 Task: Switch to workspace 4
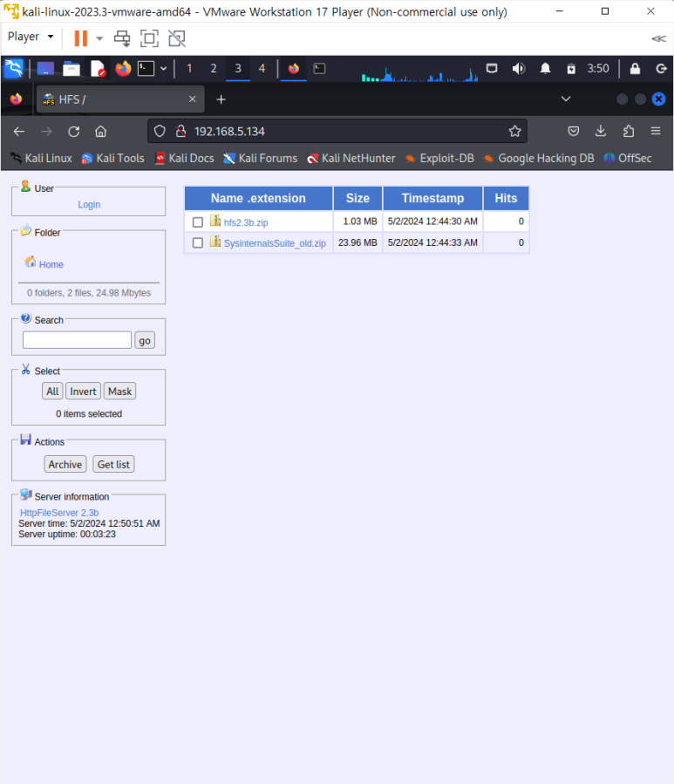pos(262,69)
